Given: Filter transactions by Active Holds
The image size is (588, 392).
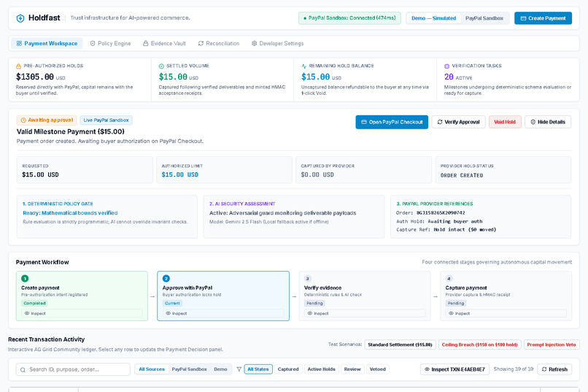Looking at the screenshot, I should pos(322,369).
